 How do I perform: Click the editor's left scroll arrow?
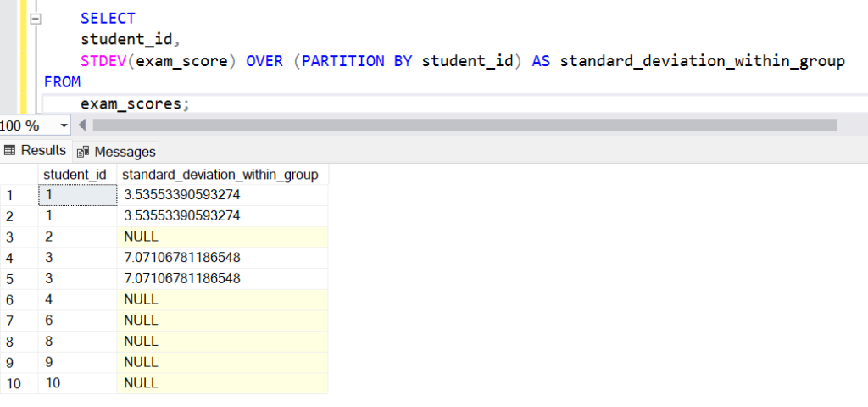[82, 125]
